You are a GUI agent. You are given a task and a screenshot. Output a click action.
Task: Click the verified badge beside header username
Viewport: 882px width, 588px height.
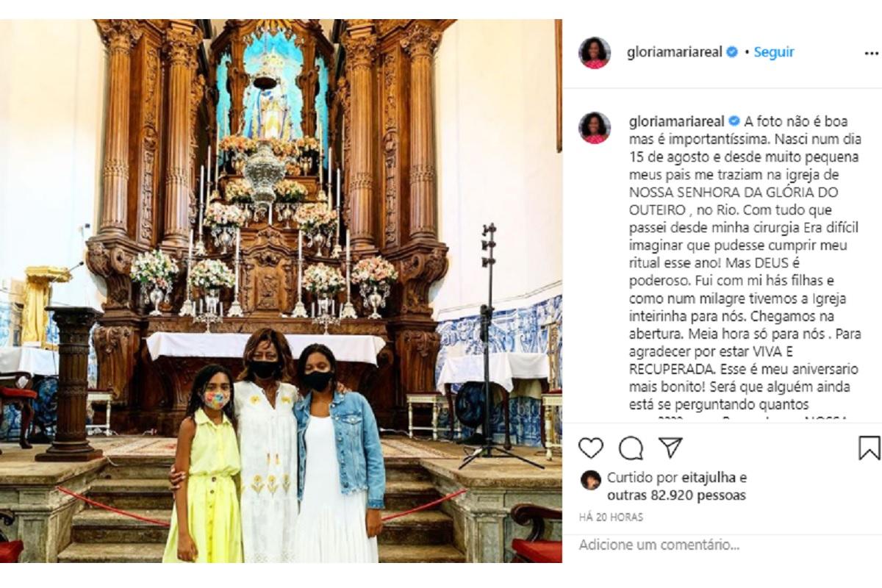coord(732,52)
